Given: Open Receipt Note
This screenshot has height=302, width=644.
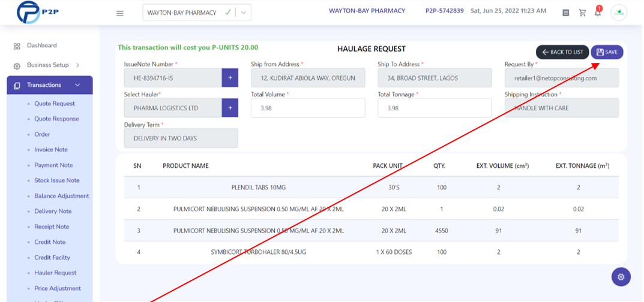Looking at the screenshot, I should [52, 226].
